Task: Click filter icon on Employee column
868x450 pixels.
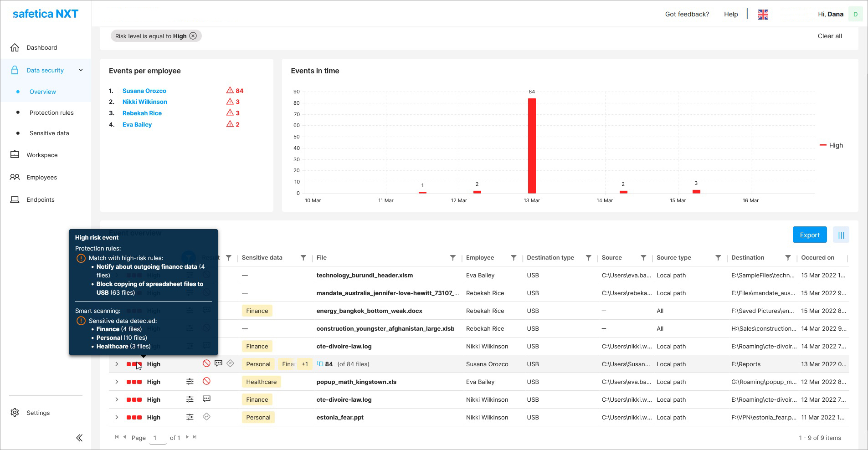Action: [514, 258]
